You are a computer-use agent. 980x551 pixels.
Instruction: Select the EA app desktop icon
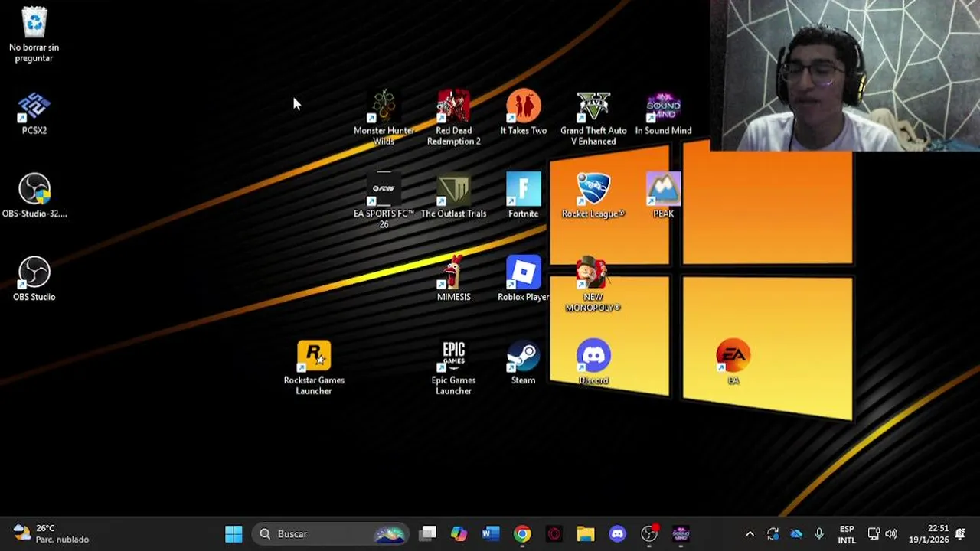click(733, 362)
